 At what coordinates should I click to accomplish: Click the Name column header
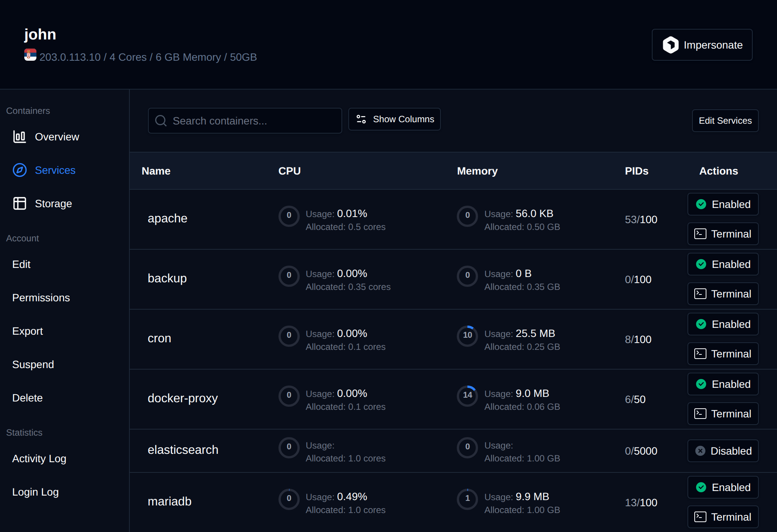(x=156, y=171)
